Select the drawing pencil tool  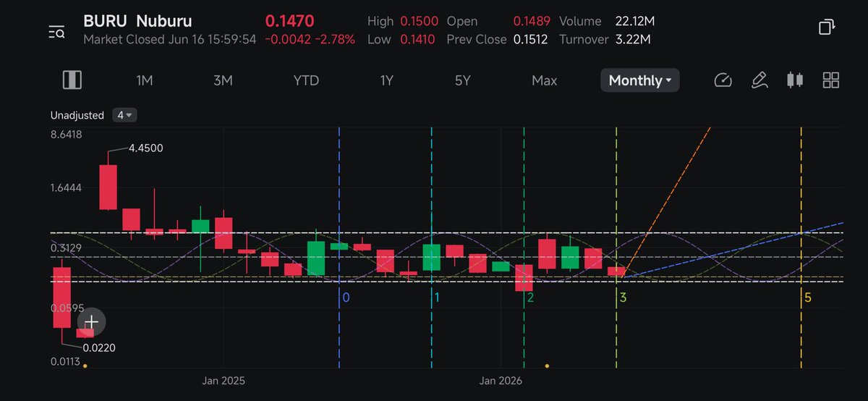[759, 80]
